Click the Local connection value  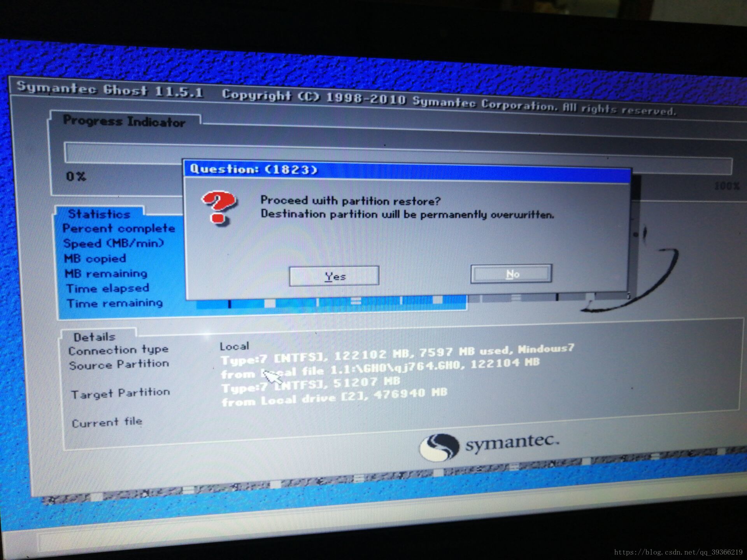pos(234,346)
